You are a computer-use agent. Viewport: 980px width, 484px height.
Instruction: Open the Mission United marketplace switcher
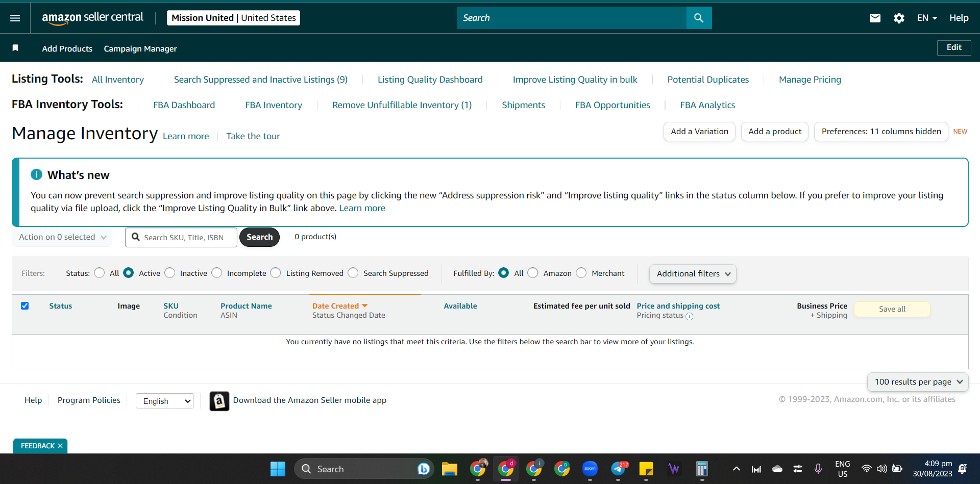(x=233, y=18)
